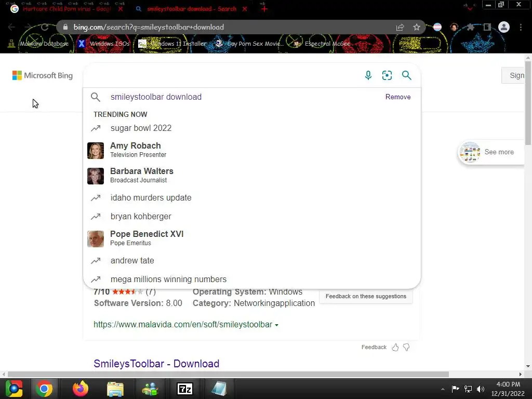Bookmark this page with the star icon
The width and height of the screenshot is (532, 399).
[417, 27]
